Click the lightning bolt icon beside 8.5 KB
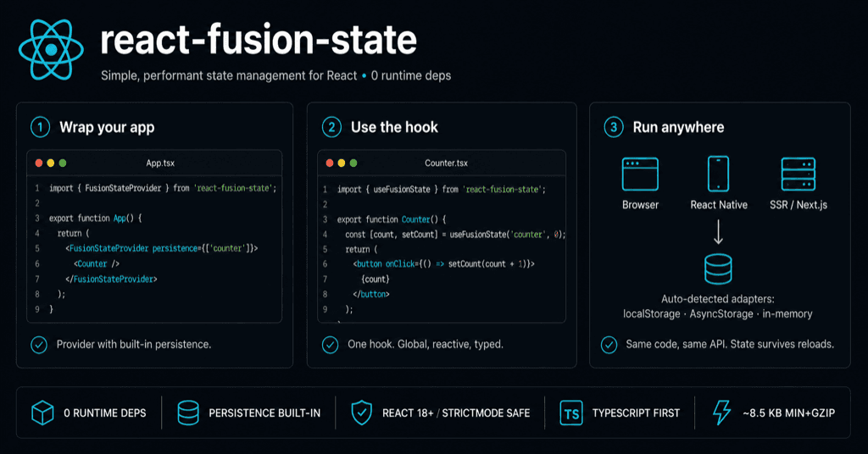 pos(722,412)
